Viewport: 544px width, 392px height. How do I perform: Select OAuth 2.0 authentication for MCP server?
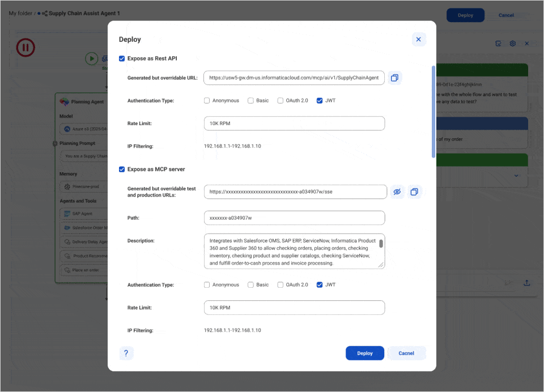click(x=280, y=285)
